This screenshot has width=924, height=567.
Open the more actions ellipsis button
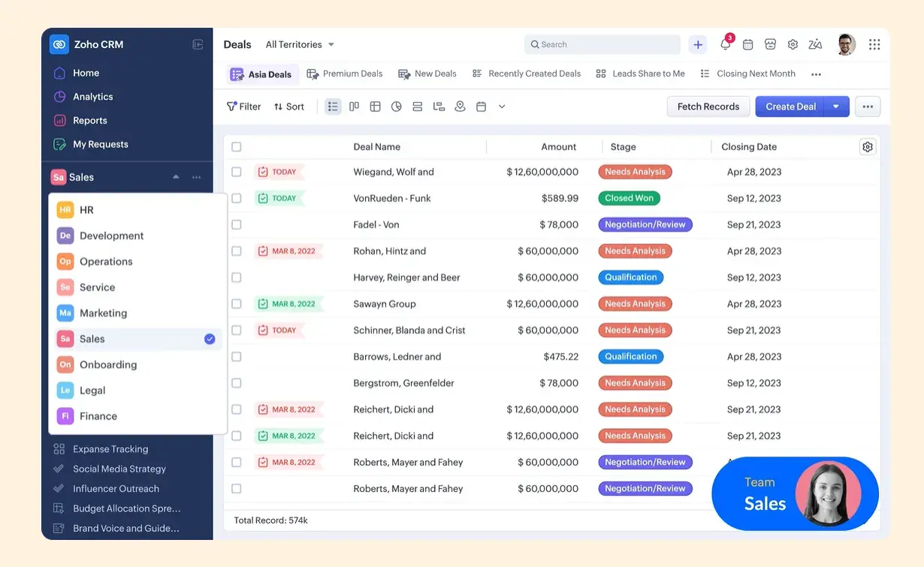[x=868, y=107]
